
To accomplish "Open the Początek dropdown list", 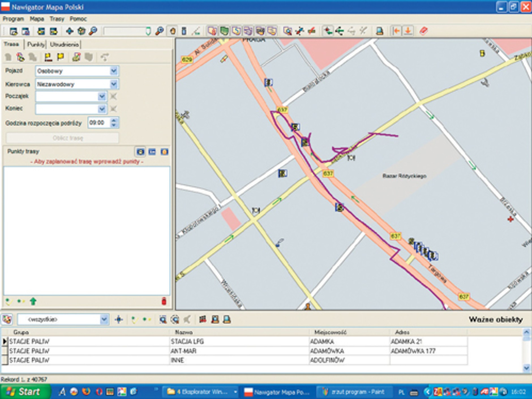I will (102, 96).
